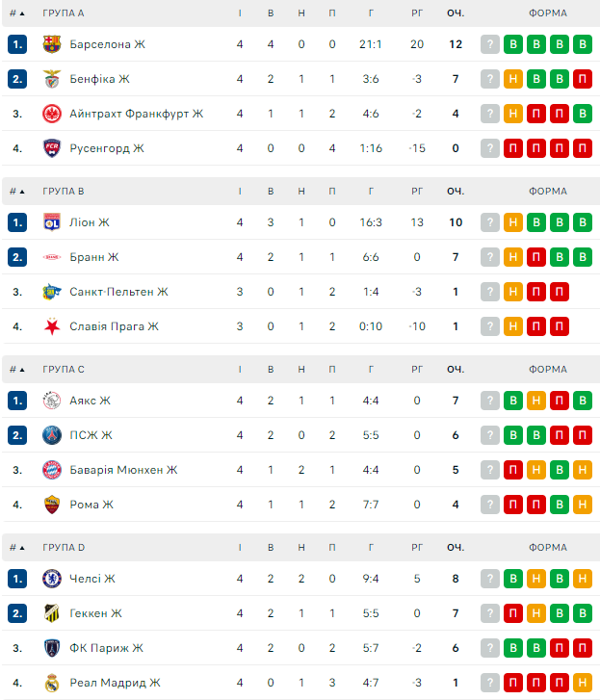Click the Lyon club crest icon
This screenshot has width=600, height=700.
click(x=52, y=222)
